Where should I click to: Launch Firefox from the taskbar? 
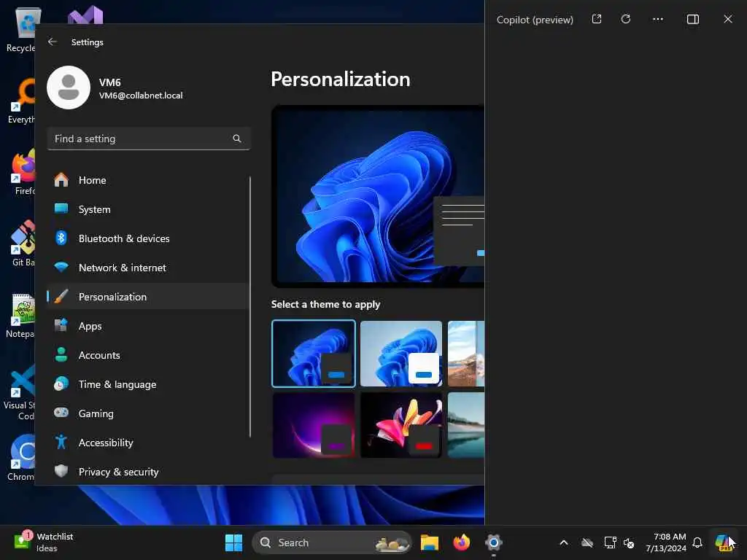pyautogui.click(x=461, y=542)
